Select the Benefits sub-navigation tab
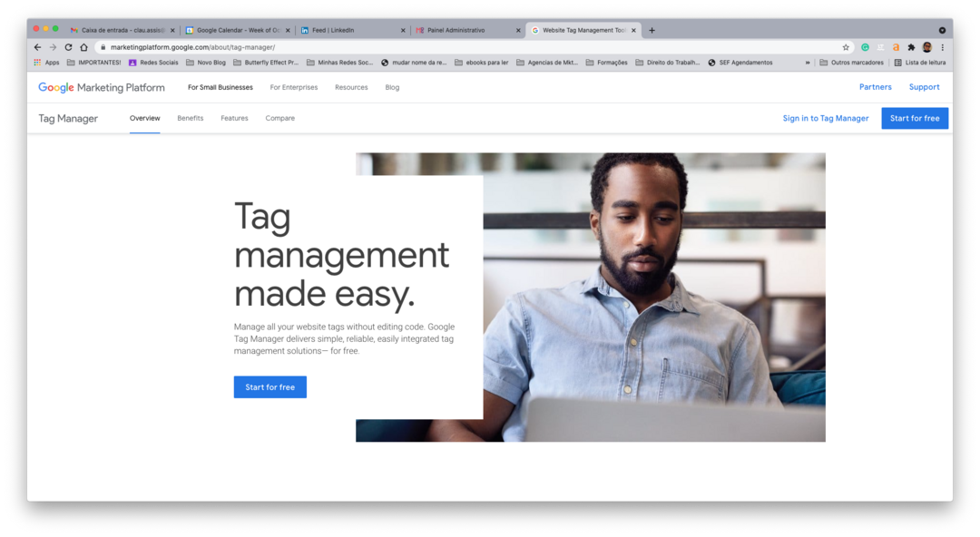Viewport: 980px width, 537px height. click(190, 118)
